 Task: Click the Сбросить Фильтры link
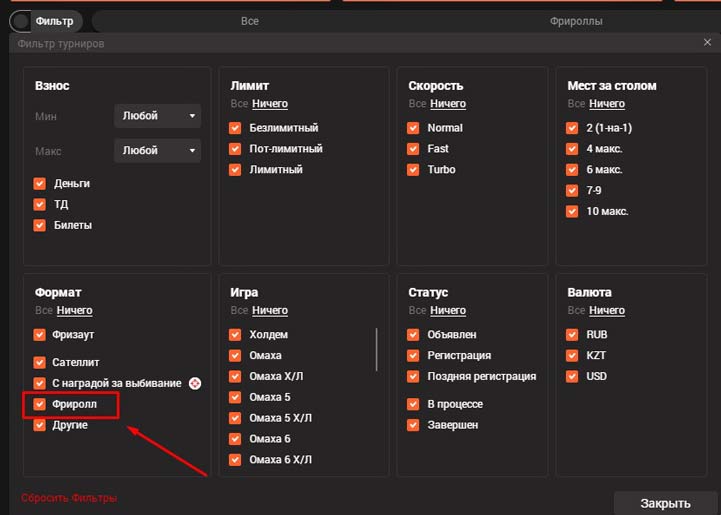[69, 498]
